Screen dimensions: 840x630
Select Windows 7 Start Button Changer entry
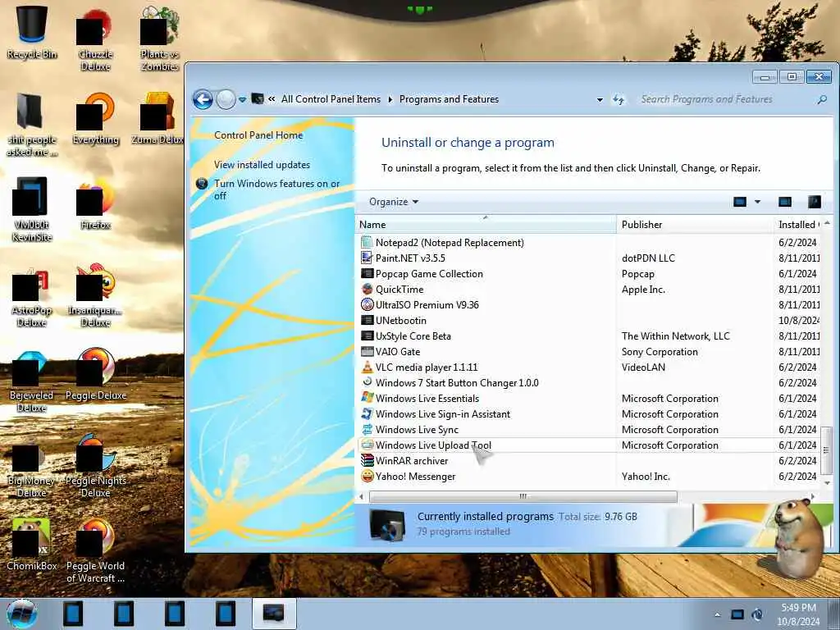588,383
